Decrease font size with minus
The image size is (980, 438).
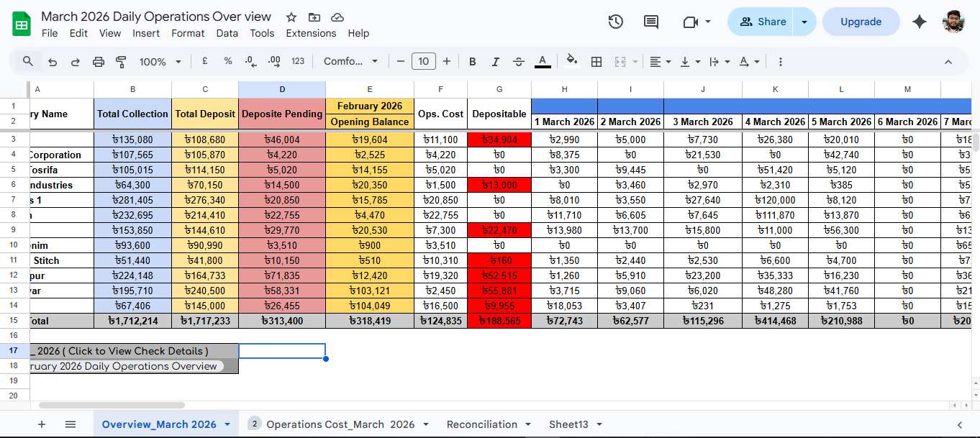[x=401, y=62]
